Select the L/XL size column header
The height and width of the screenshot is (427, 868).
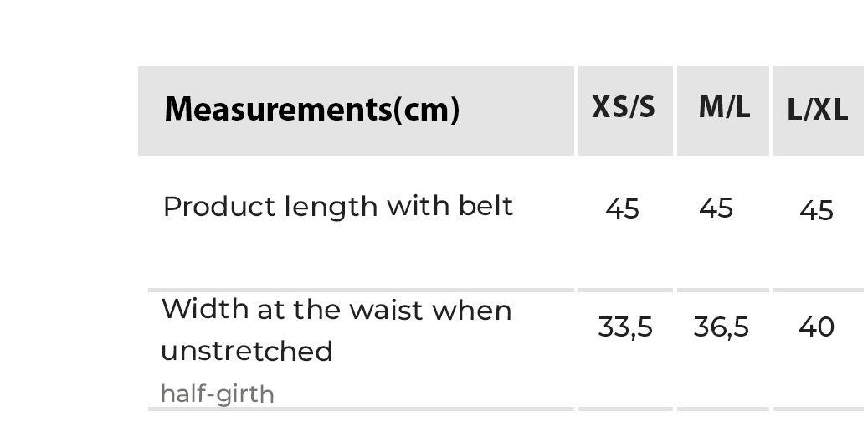click(x=818, y=110)
